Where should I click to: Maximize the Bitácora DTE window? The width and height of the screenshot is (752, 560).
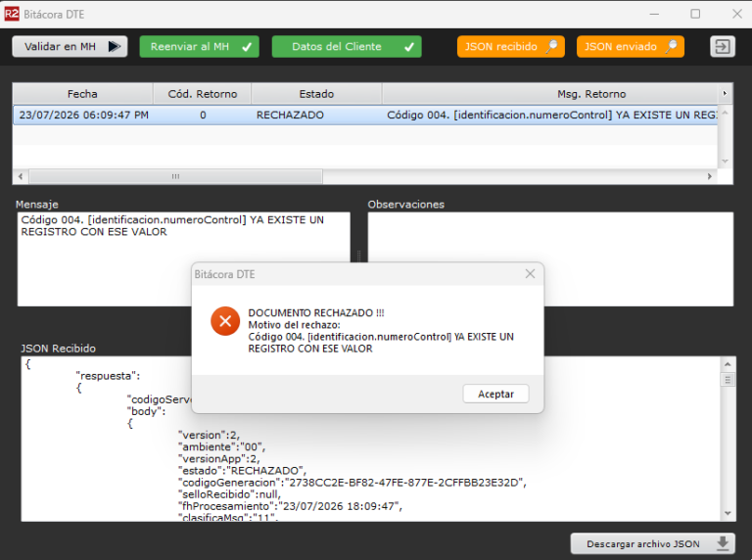[695, 14]
